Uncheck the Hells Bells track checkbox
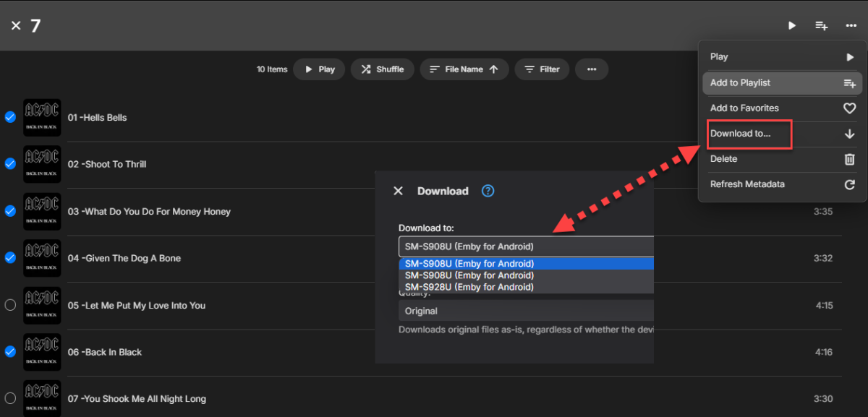The height and width of the screenshot is (417, 868). pos(10,117)
